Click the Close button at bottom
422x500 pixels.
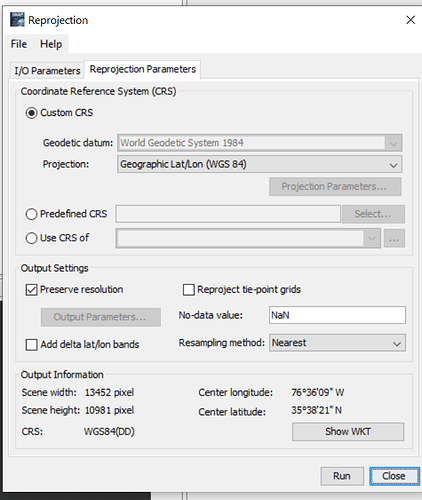394,476
